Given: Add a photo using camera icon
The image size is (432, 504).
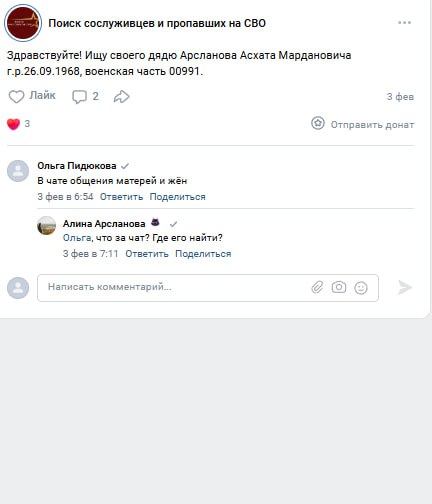Looking at the screenshot, I should pos(339,287).
